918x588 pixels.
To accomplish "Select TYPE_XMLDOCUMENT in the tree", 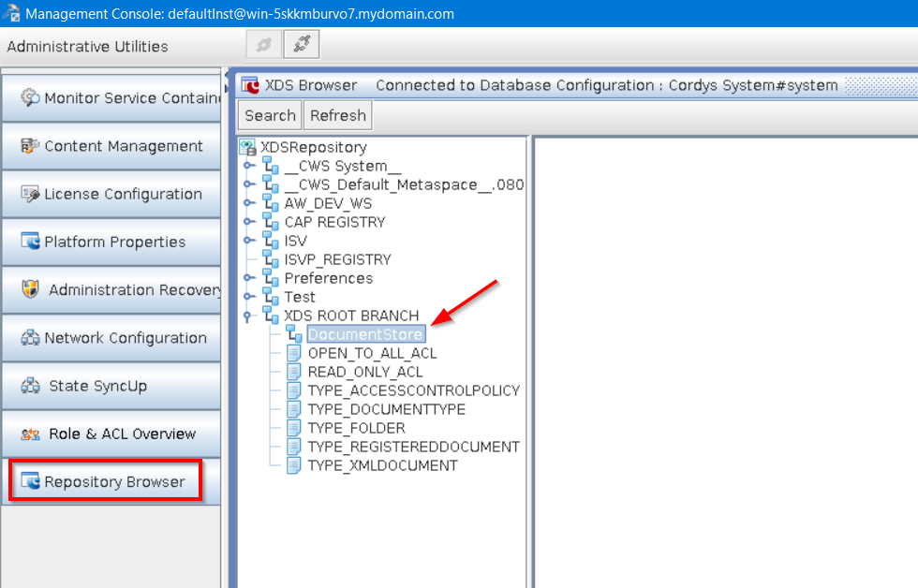I will tap(382, 465).
